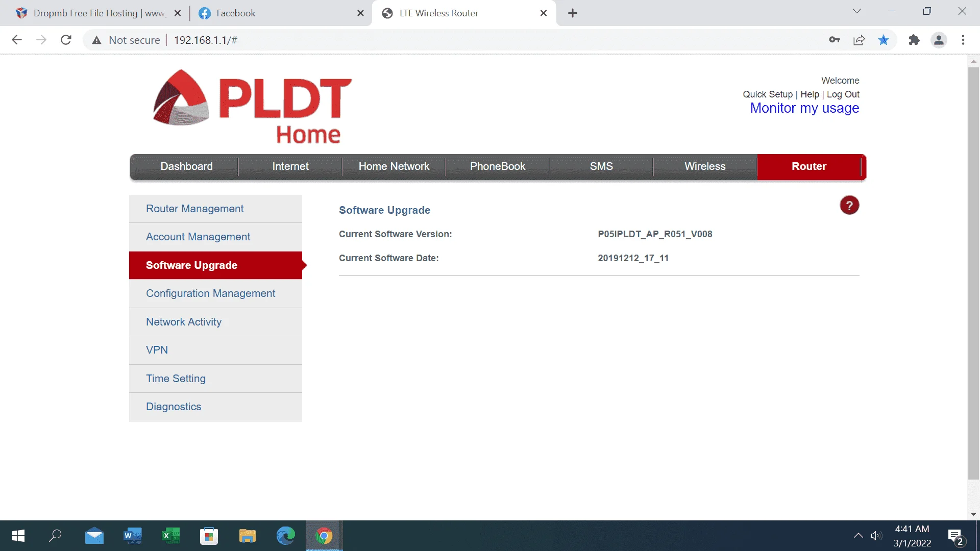Select the LTE Wireless Router tab
Viewport: 980px width, 551px height.
(x=464, y=13)
